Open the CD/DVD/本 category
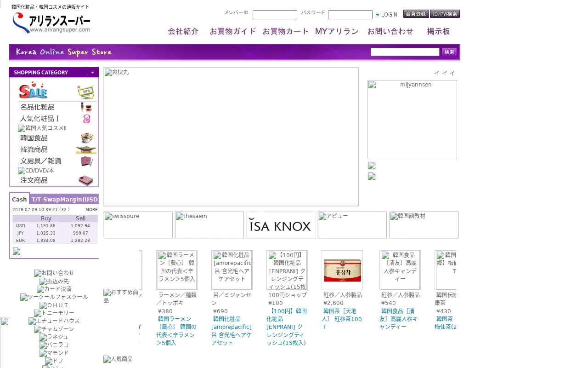Image resolution: width=588 pixels, height=368 pixels. tap(36, 171)
